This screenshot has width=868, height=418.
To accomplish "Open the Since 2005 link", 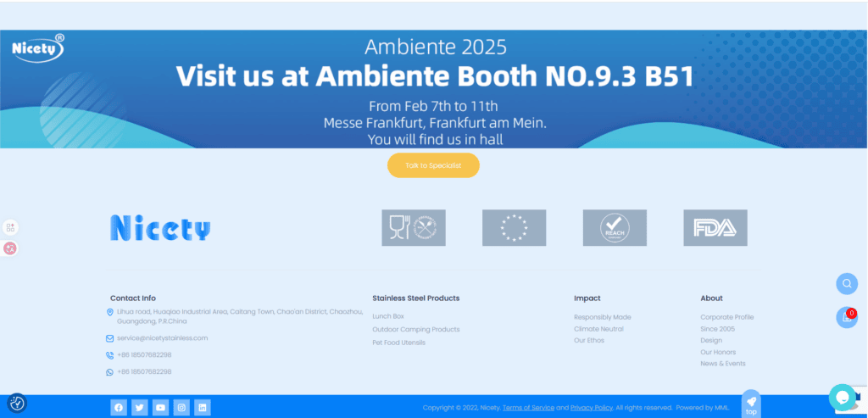I will [717, 329].
